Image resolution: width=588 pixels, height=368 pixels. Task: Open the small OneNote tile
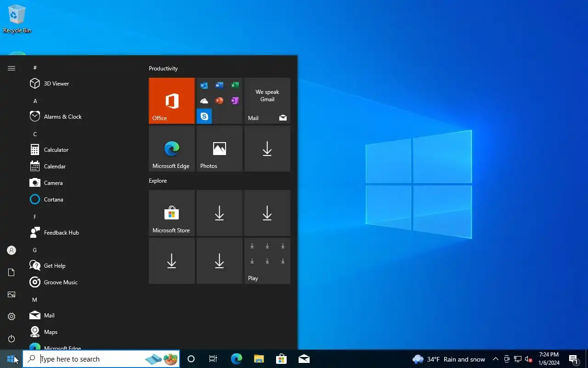235,101
